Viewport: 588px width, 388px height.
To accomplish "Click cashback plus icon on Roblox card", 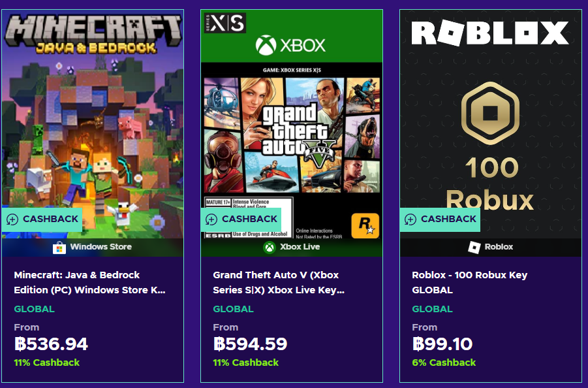I will point(410,219).
